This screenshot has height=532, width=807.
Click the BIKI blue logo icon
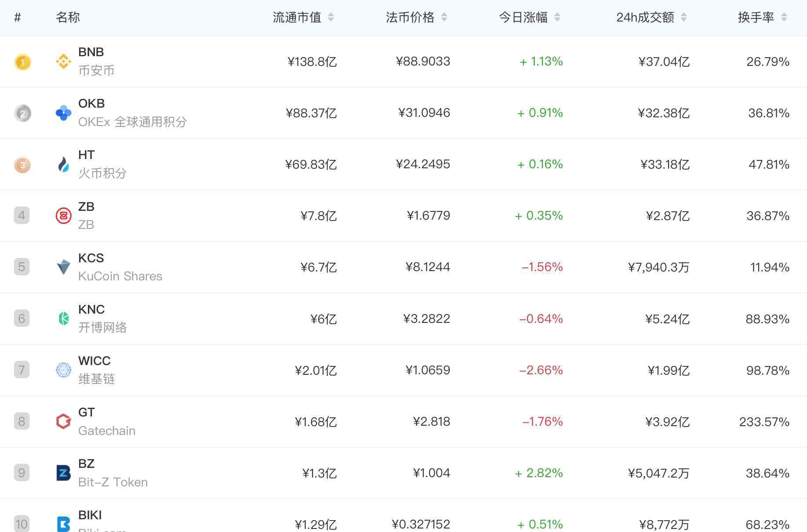tap(64, 524)
